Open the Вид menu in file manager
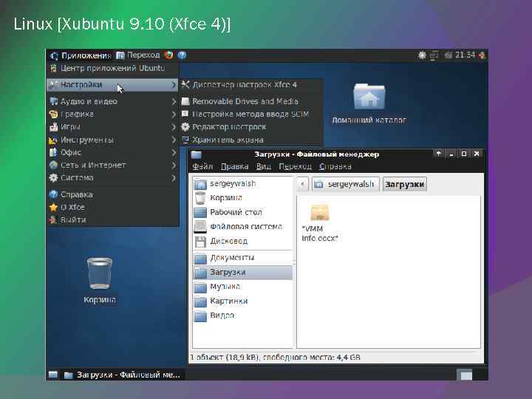Image resolution: width=532 pixels, height=399 pixels. [x=264, y=166]
